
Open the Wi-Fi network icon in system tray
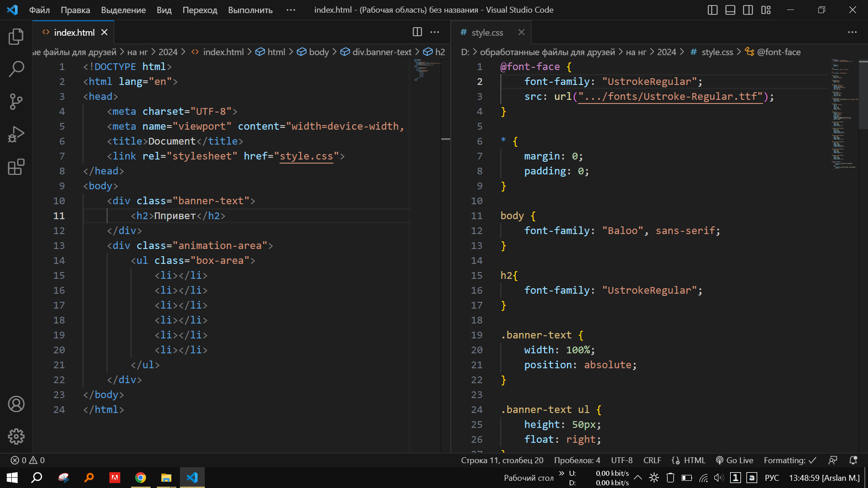(x=703, y=478)
